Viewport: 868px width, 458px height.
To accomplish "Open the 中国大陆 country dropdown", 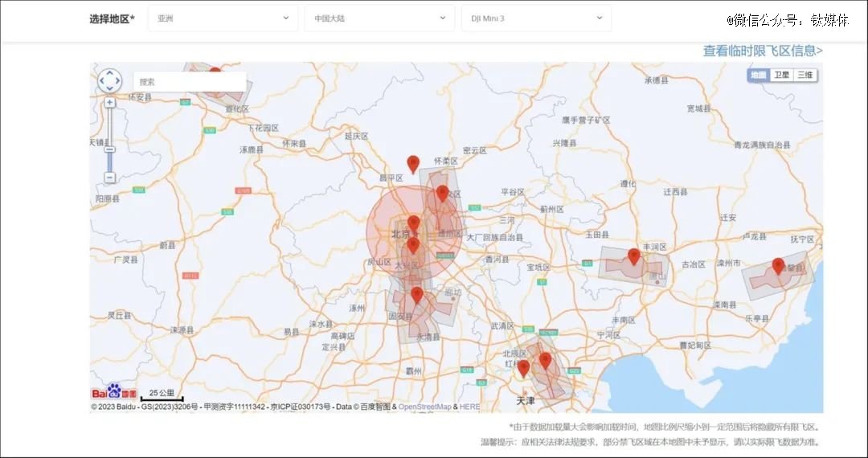I will click(x=379, y=18).
